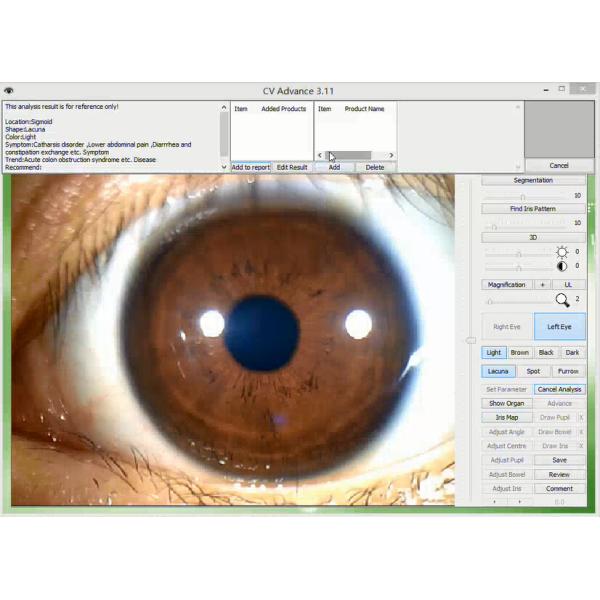This screenshot has width=600, height=600.
Task: Click the Add to report button
Action: pyautogui.click(x=250, y=167)
